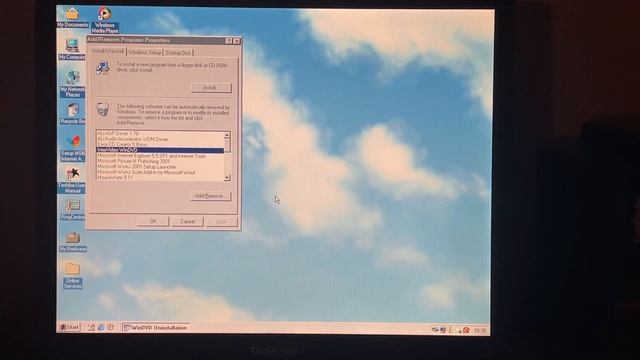Click the Start button
This screenshot has height=360, width=640.
(69, 327)
